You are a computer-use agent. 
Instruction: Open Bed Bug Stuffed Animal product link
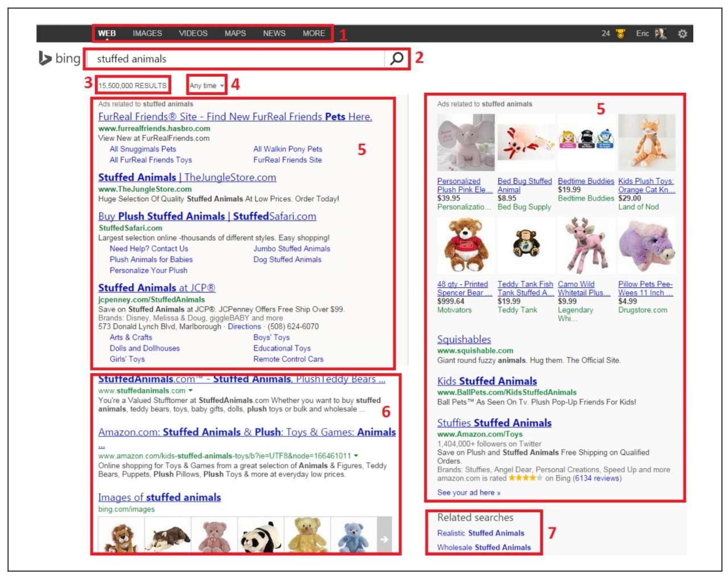[524, 186]
